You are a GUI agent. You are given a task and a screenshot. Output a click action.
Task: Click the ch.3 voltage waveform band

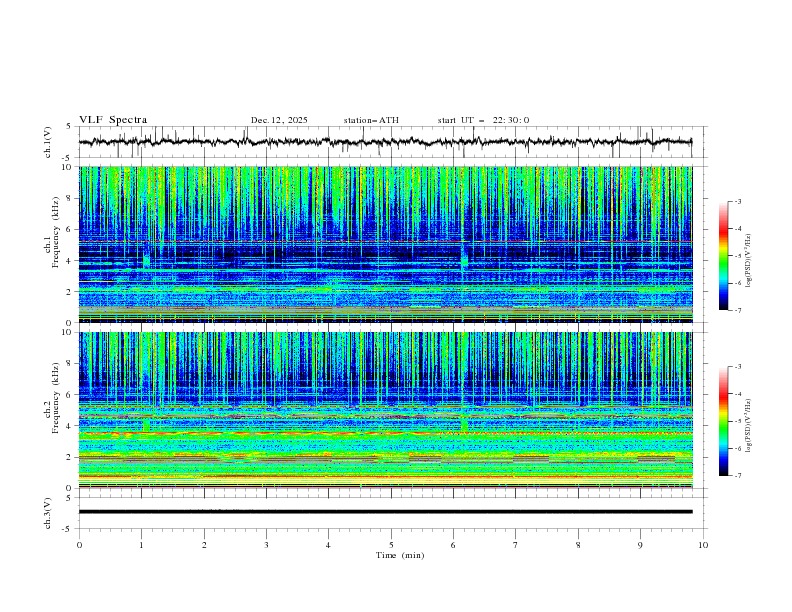coord(385,512)
